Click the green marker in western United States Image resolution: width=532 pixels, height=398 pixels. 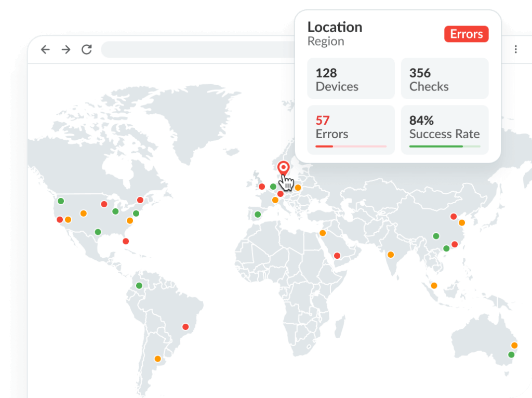click(62, 200)
